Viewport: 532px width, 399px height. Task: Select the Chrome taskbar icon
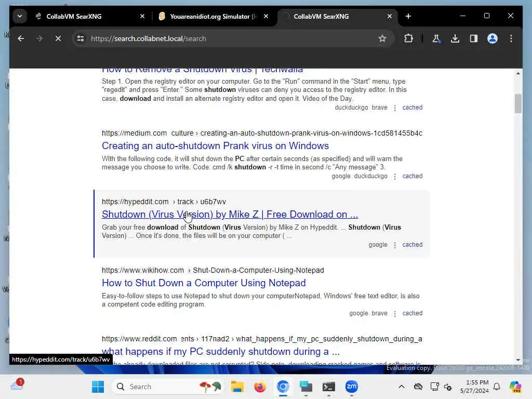tap(283, 387)
